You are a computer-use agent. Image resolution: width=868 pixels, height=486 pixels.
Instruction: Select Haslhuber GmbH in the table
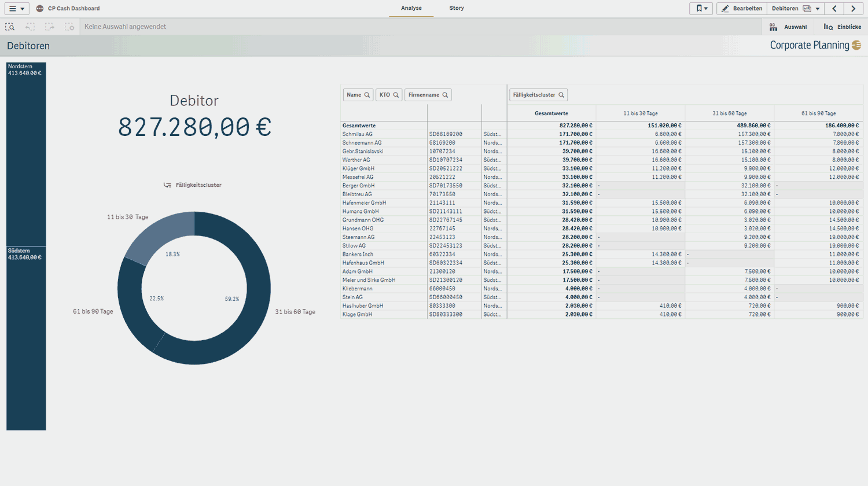(362, 306)
